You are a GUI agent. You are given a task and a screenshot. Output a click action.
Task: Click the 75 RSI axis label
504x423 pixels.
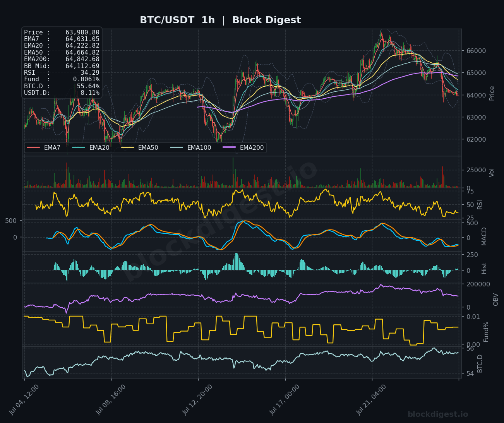[470, 191]
